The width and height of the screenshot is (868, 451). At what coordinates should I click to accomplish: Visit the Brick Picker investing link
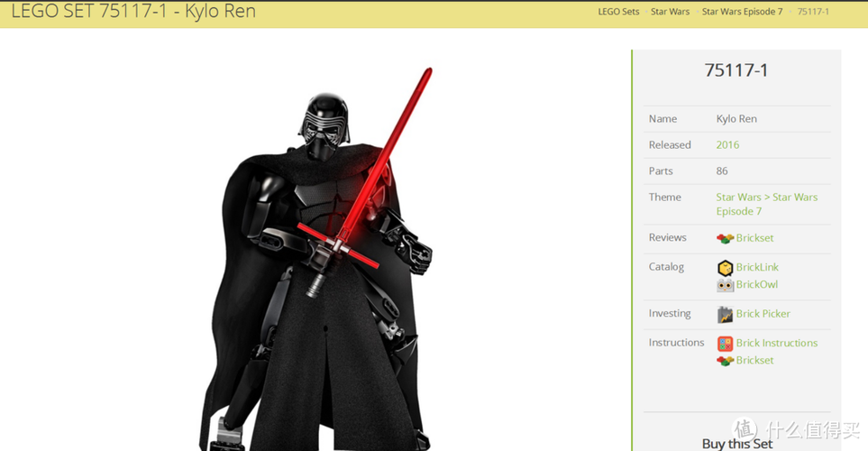(763, 314)
